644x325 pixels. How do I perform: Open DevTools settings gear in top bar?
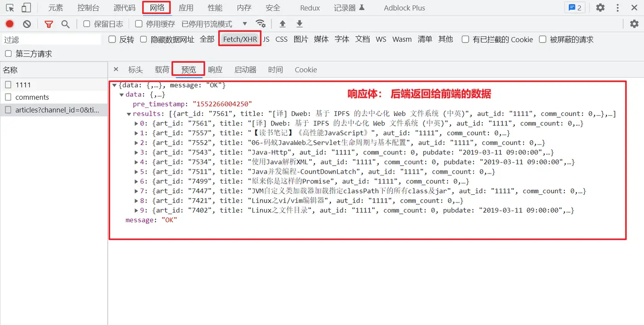[601, 8]
